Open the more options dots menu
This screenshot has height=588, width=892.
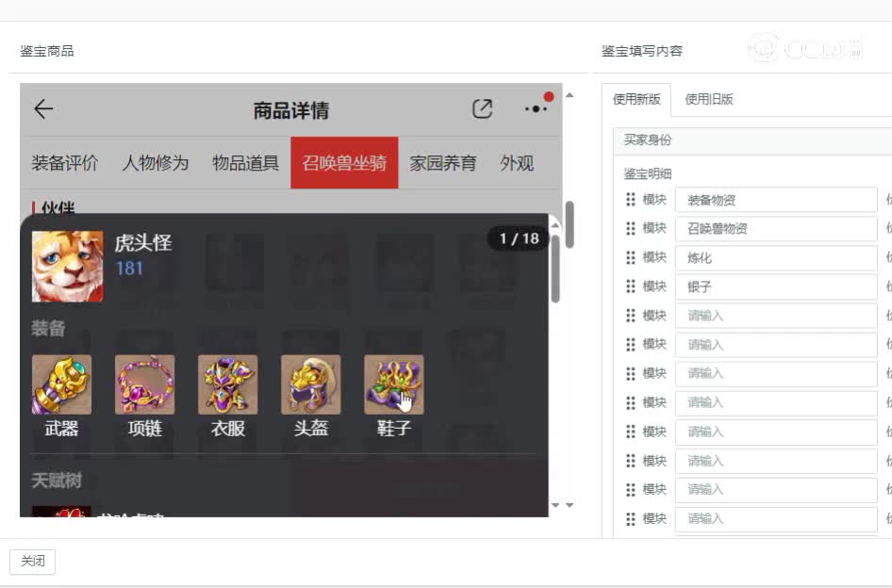(534, 108)
